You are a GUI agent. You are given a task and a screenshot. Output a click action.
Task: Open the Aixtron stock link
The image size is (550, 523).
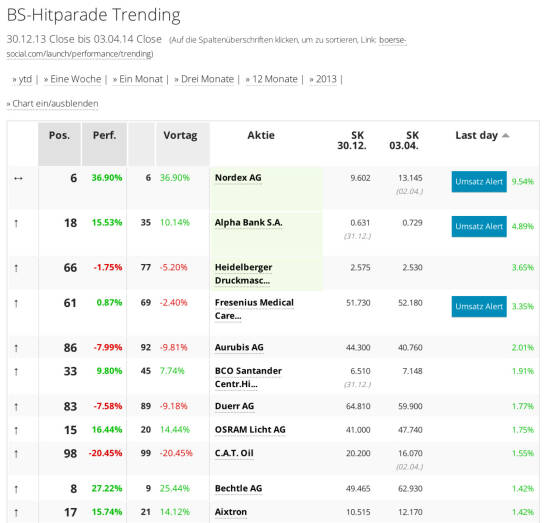(x=231, y=512)
